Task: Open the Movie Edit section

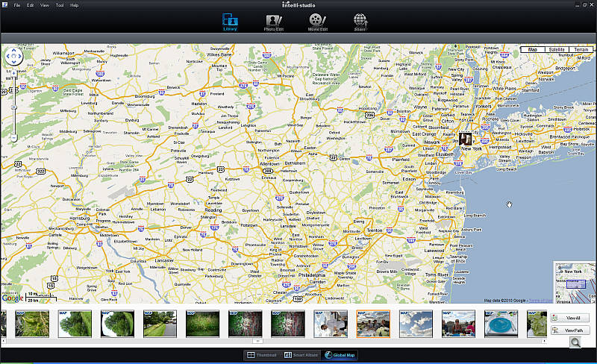Action: click(318, 22)
